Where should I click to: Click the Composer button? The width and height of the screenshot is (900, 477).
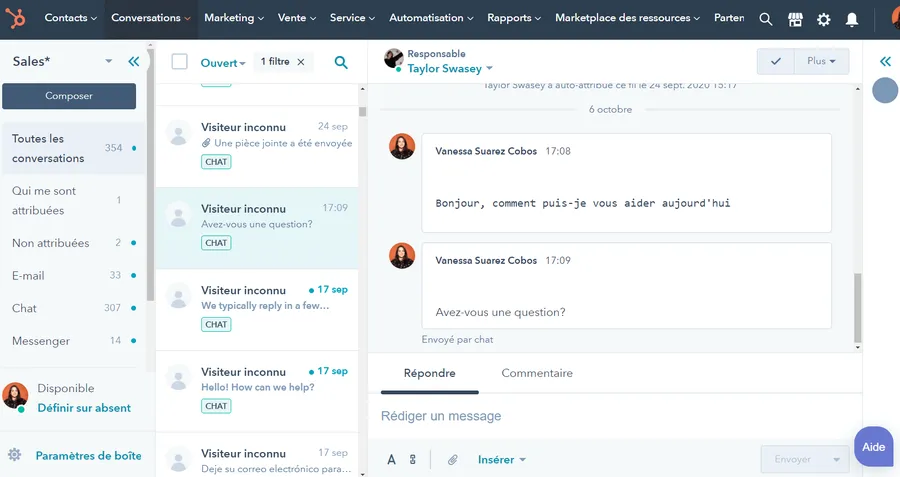tap(69, 96)
